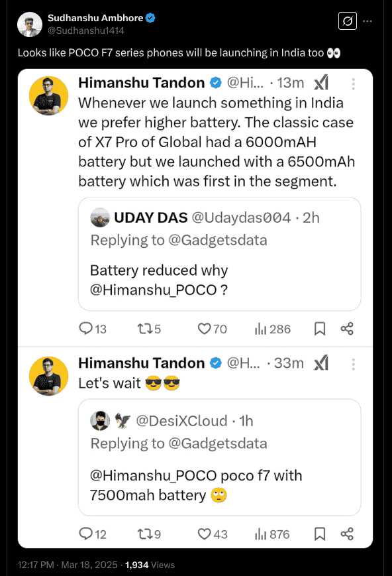Share Himanshu's battery tweet
The image size is (392, 576).
(347, 328)
